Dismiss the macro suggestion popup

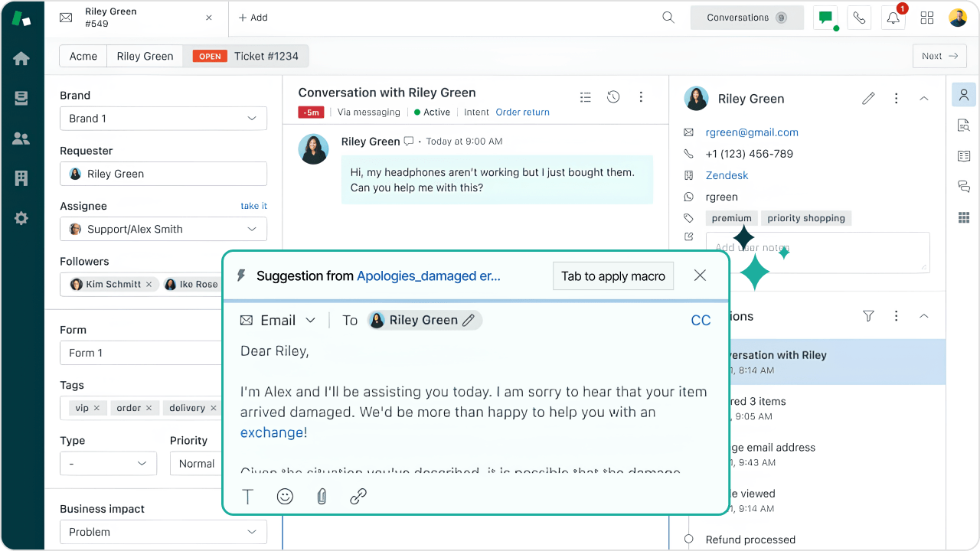700,275
